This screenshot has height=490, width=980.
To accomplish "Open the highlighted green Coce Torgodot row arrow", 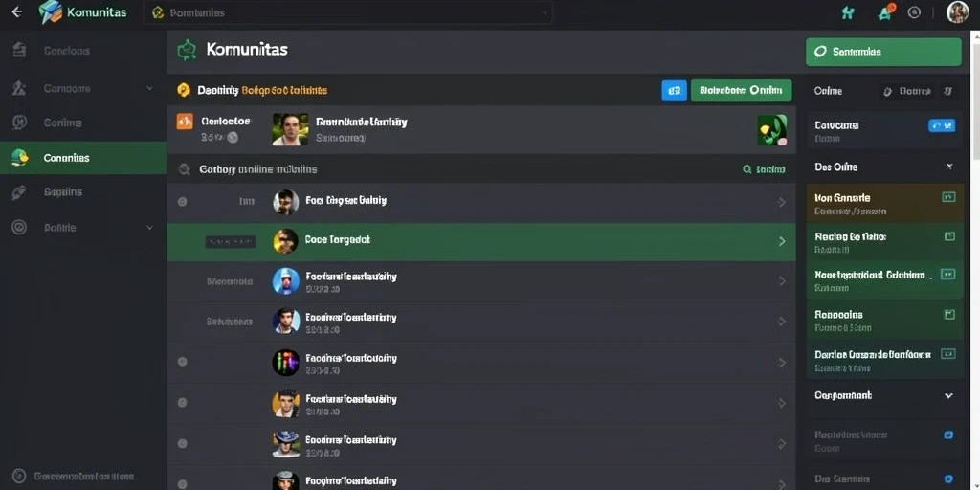I will (781, 241).
